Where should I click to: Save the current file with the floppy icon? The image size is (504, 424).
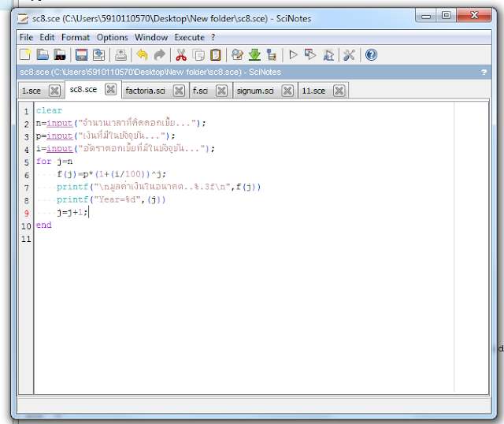click(x=81, y=54)
